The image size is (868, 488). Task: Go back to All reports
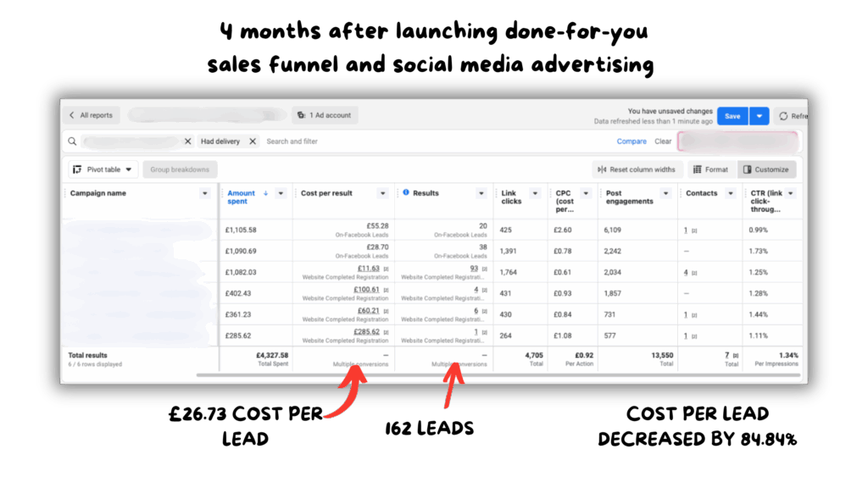91,115
